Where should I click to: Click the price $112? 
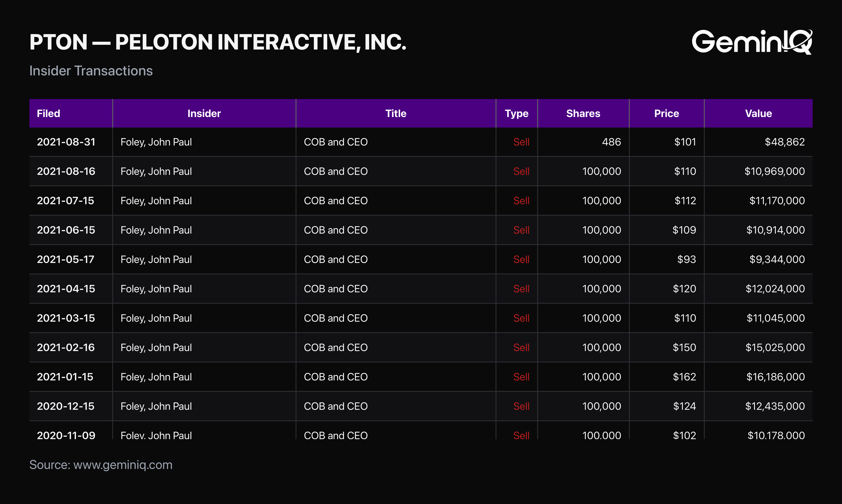[x=685, y=201]
